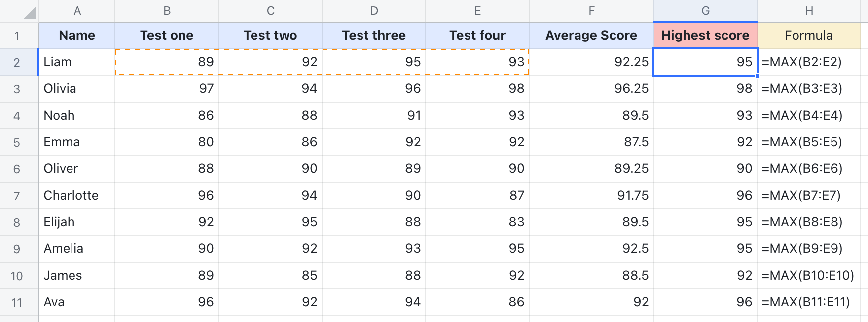Select the formula cell =MAX(B7:E7)

[809, 195]
